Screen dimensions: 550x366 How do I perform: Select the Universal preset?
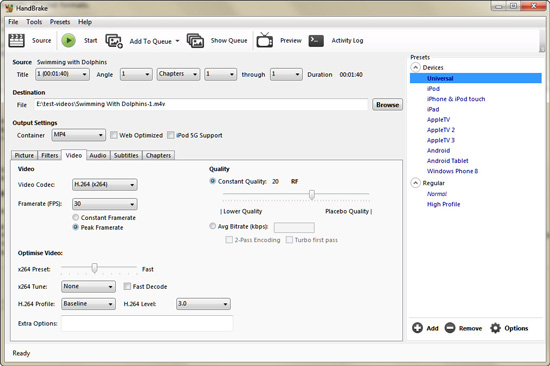coord(476,78)
